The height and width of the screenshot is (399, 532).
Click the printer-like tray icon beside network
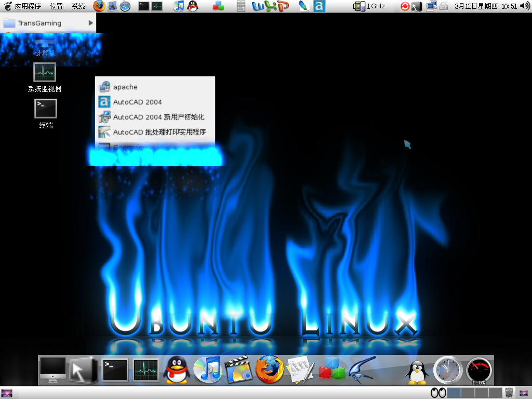[444, 6]
